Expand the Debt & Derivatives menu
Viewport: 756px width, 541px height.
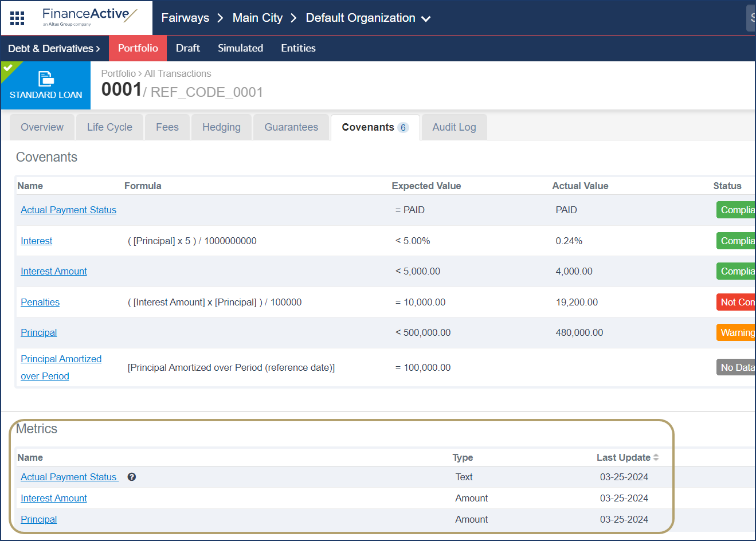click(x=54, y=49)
